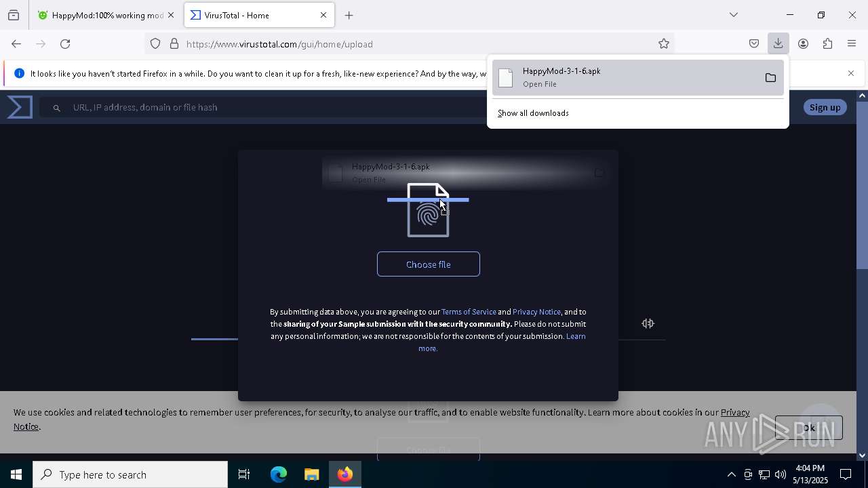Expand the list all tabs dropdown
Screen dimensions: 868x488
click(x=734, y=15)
